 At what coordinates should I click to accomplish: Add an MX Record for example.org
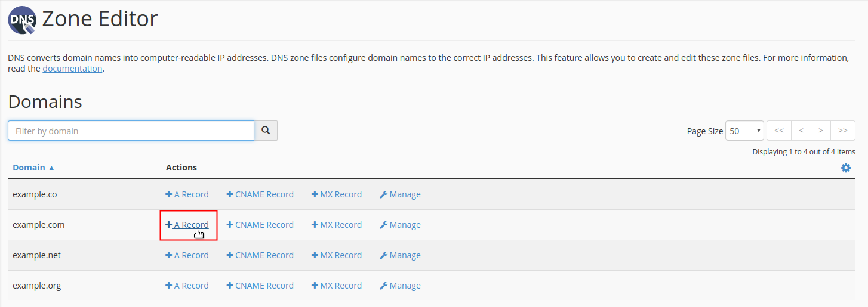(337, 286)
